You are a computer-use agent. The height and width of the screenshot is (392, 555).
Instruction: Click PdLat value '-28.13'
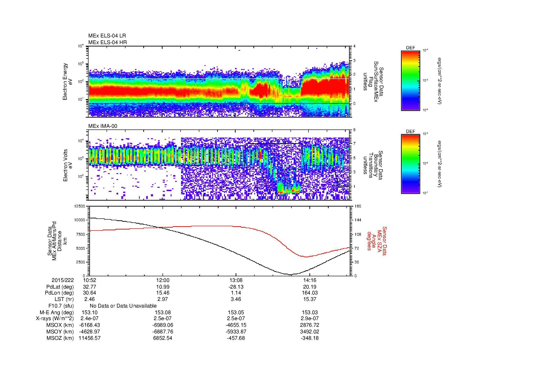pyautogui.click(x=236, y=287)
